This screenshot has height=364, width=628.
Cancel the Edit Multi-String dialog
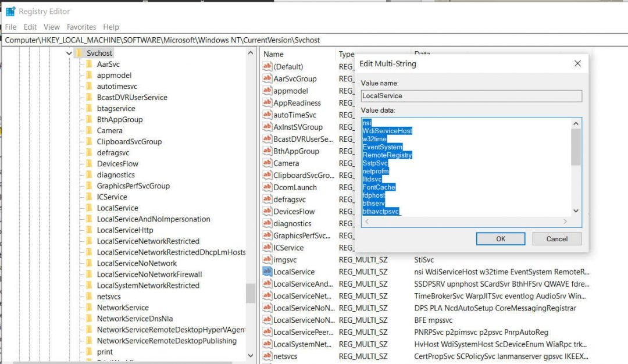(x=556, y=239)
